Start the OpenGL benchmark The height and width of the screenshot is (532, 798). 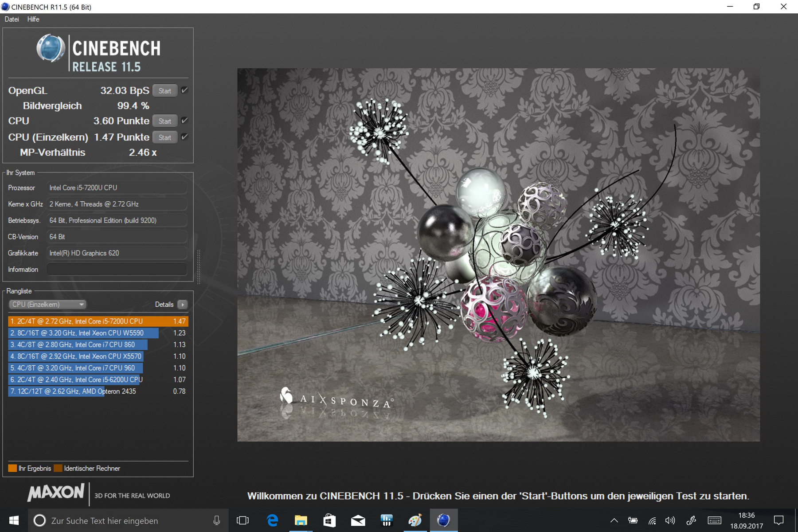(x=165, y=90)
